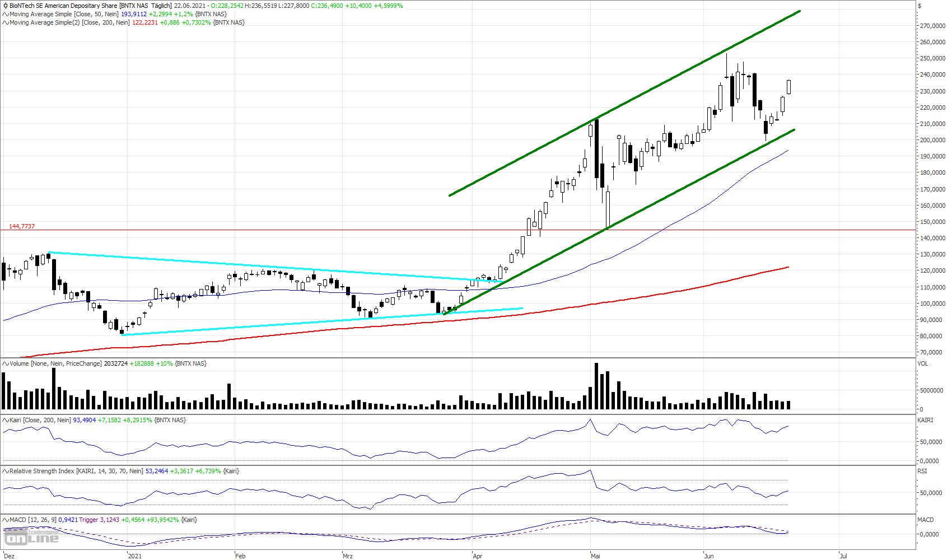Click the 144,7737 horizontal line label

pos(22,226)
